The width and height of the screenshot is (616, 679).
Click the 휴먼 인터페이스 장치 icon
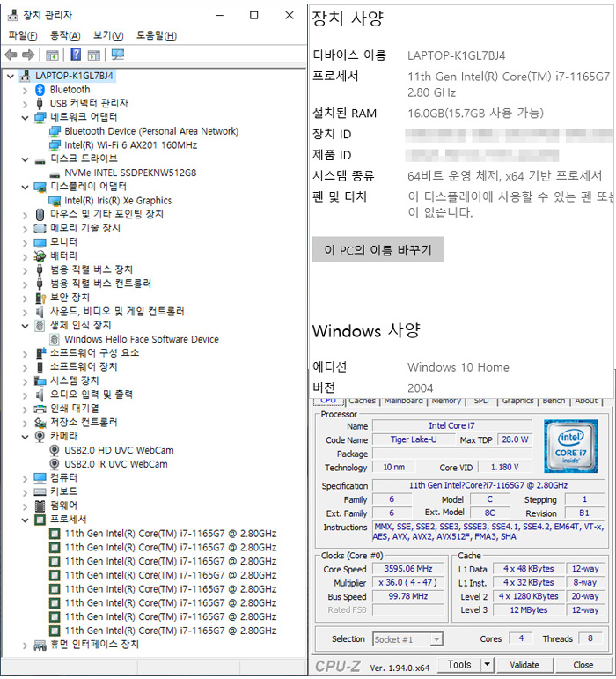40,645
